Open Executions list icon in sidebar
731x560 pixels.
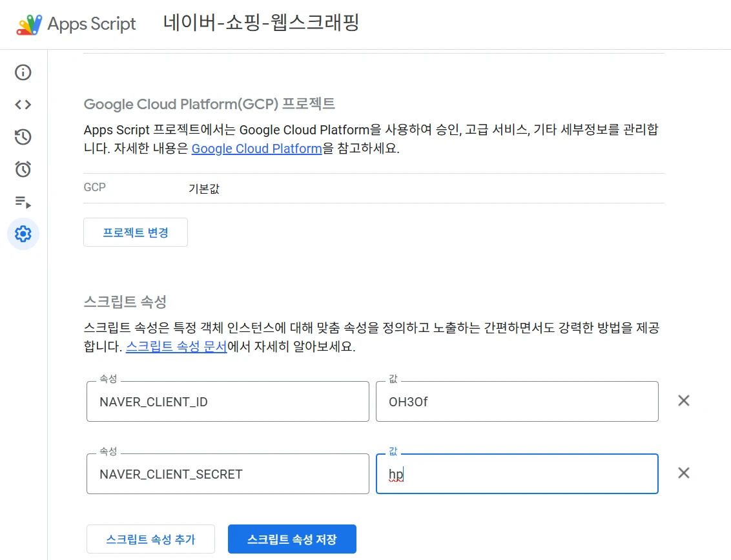pos(23,202)
